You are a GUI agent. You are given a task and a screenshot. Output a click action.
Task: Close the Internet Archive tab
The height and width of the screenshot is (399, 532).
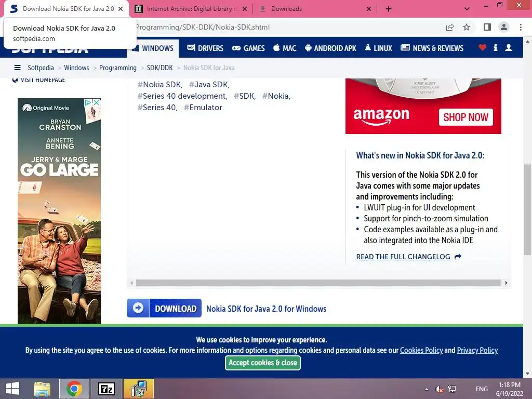[245, 9]
